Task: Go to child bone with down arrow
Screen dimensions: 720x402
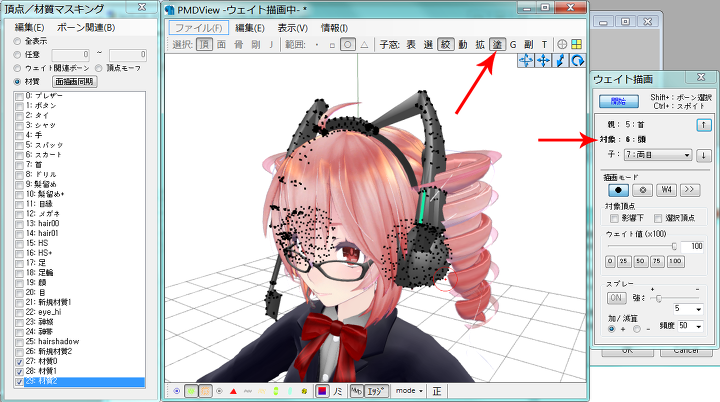Action: pyautogui.click(x=703, y=155)
